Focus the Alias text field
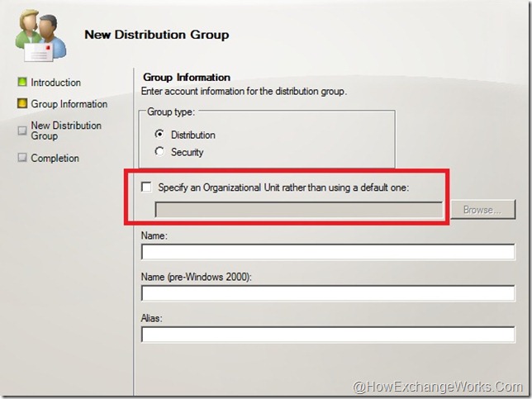The width and height of the screenshot is (532, 399). pyautogui.click(x=328, y=335)
